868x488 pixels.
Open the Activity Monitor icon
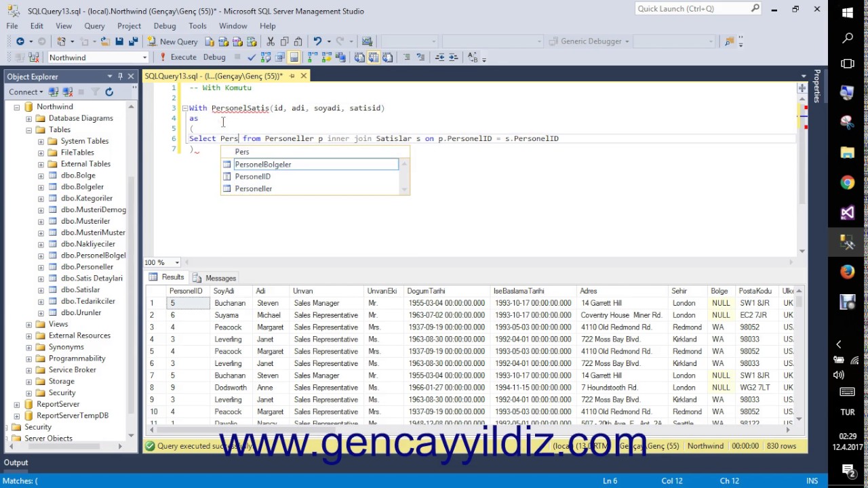coord(367,41)
